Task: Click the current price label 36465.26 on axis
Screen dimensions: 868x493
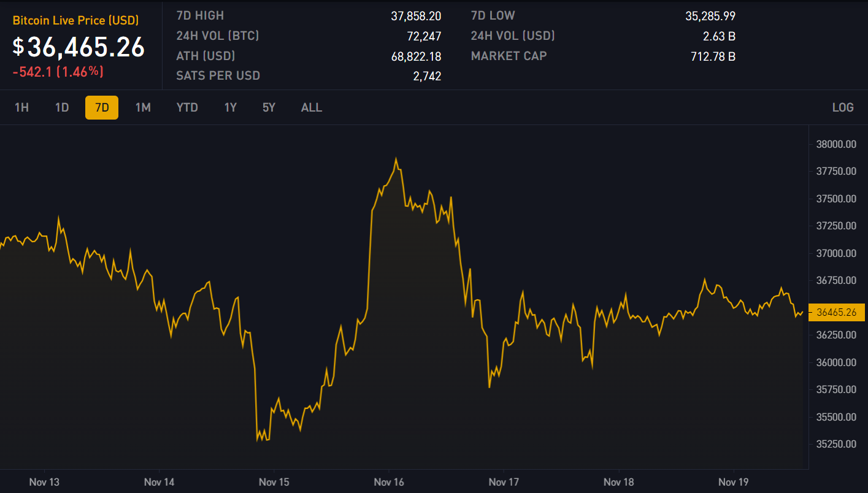Action: pyautogui.click(x=836, y=312)
